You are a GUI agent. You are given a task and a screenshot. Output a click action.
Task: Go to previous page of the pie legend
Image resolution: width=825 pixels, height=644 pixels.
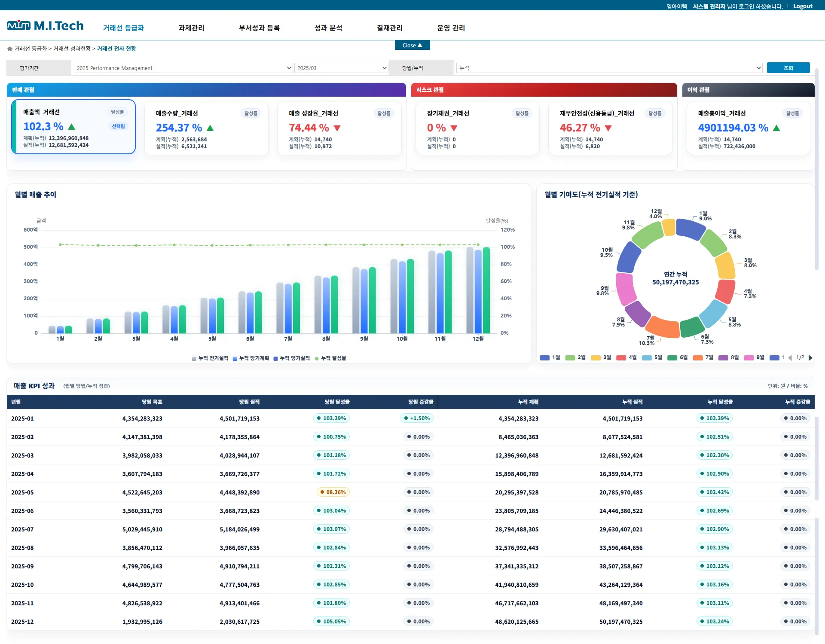[x=790, y=358]
